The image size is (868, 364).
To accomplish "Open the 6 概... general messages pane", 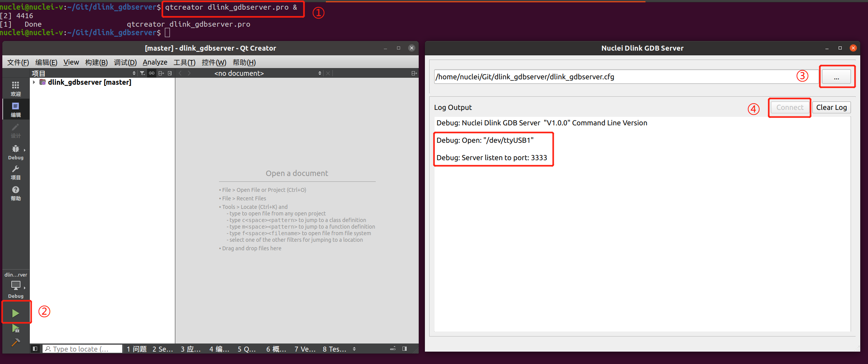I will pyautogui.click(x=276, y=349).
